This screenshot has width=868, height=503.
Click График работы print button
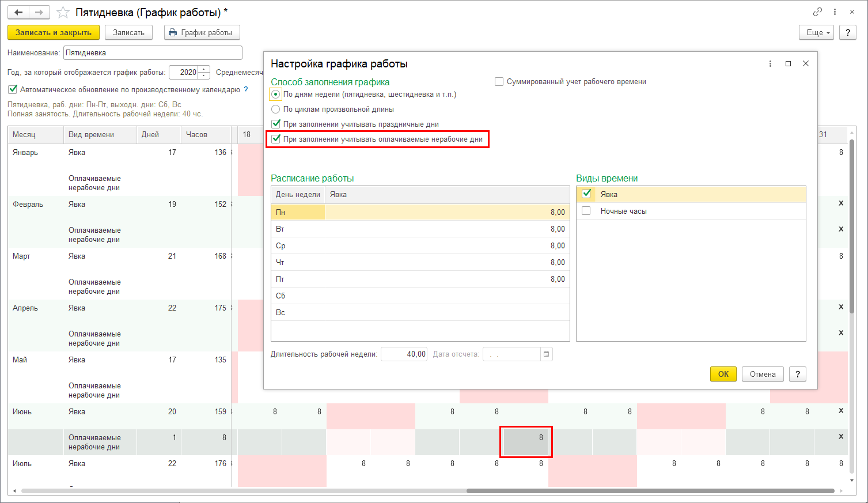click(202, 32)
